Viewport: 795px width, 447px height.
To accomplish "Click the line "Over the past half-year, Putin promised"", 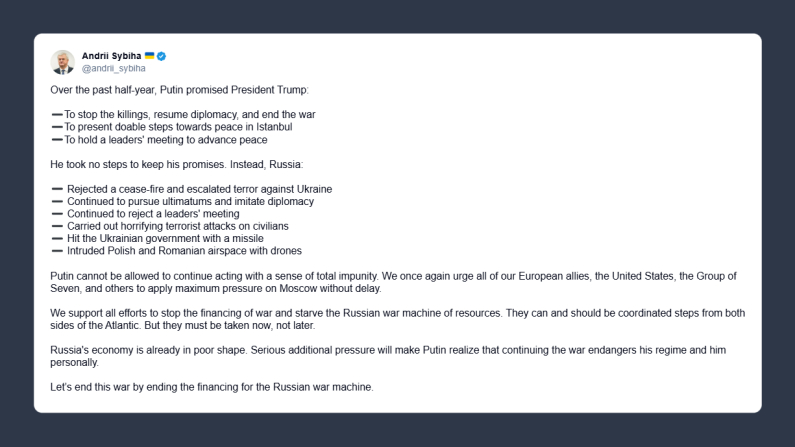I will point(152,90).
